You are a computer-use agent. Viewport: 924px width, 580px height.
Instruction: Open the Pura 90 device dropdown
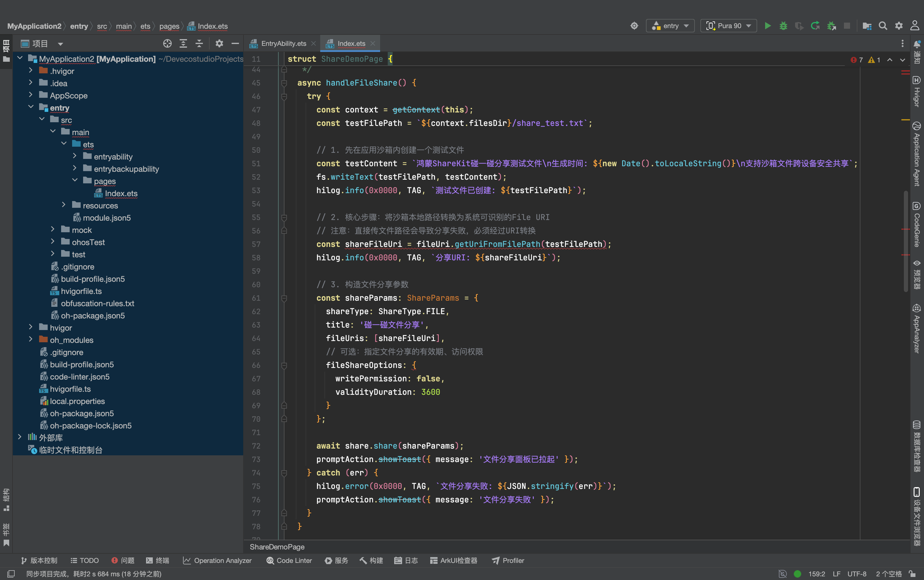[x=728, y=26]
